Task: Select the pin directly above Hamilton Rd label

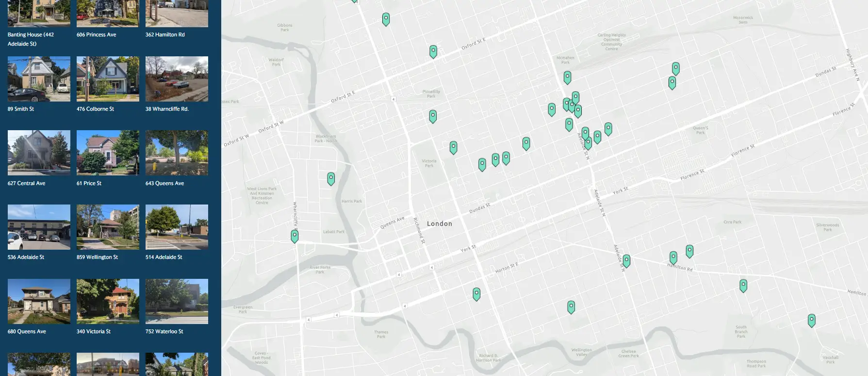Action: (673, 257)
